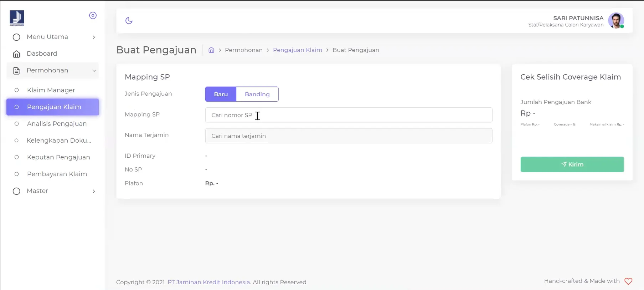This screenshot has width=644, height=290.
Task: Click the home icon in breadcrumb
Action: tap(211, 50)
